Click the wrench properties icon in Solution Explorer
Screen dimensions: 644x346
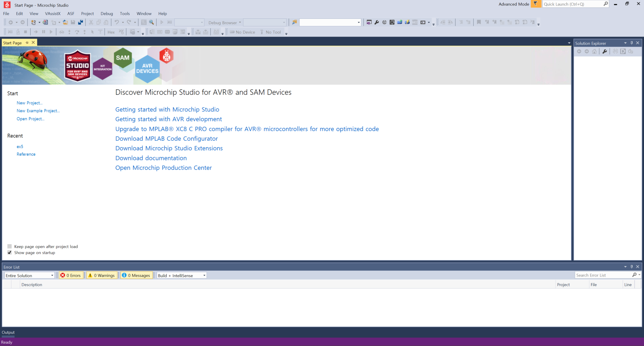click(605, 51)
